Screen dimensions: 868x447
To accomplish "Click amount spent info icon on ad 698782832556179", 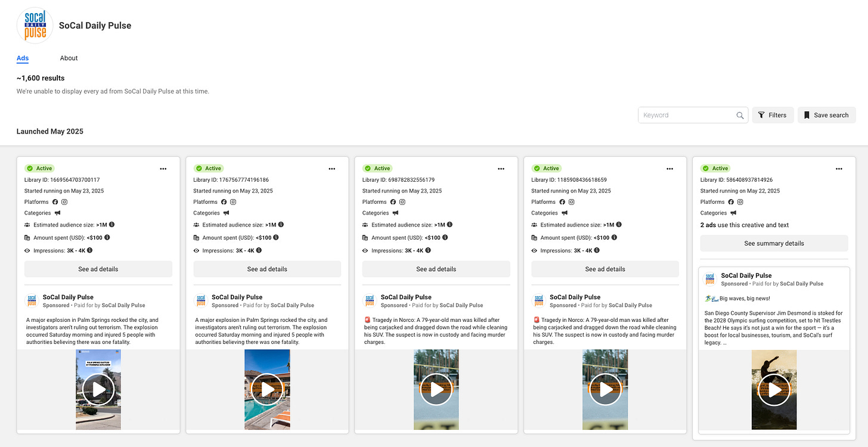I will pos(445,238).
